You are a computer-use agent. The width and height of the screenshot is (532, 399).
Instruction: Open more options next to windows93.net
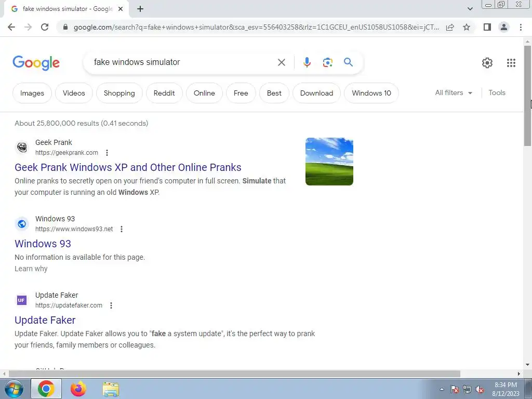click(122, 229)
